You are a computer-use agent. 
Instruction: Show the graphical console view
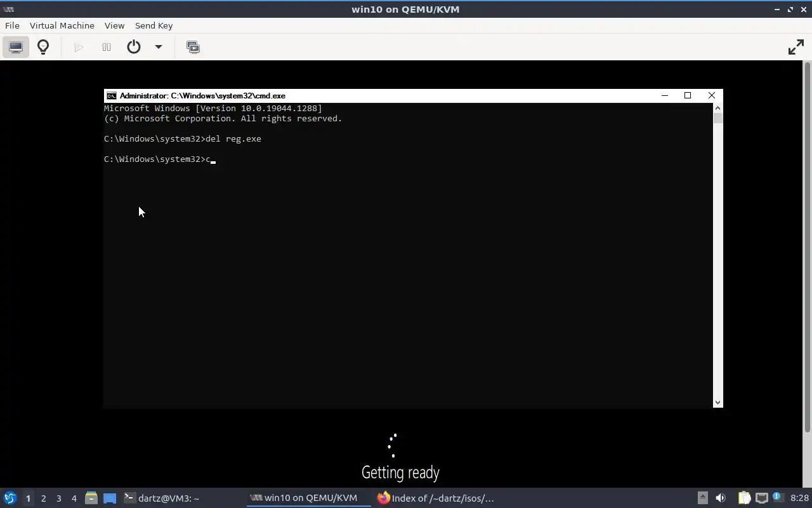16,47
